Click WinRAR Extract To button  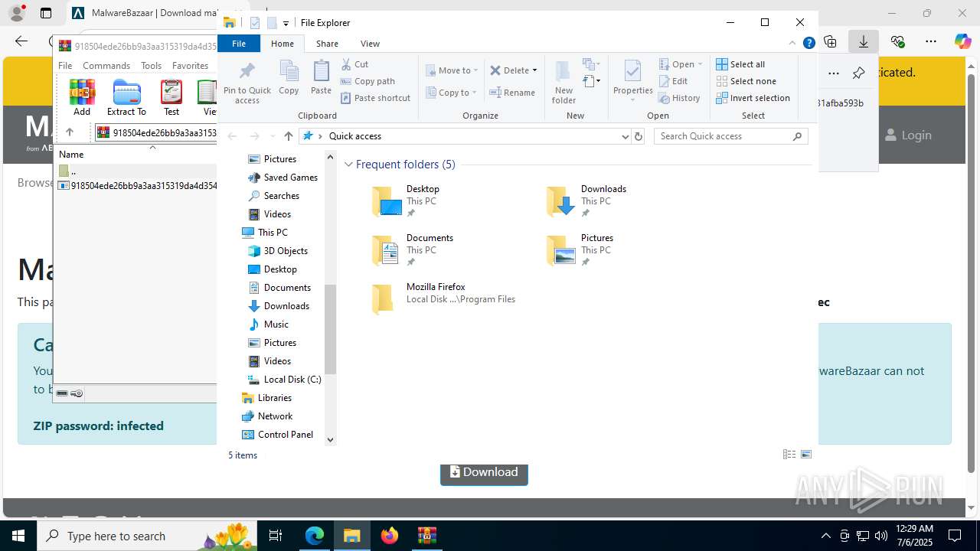click(x=126, y=97)
